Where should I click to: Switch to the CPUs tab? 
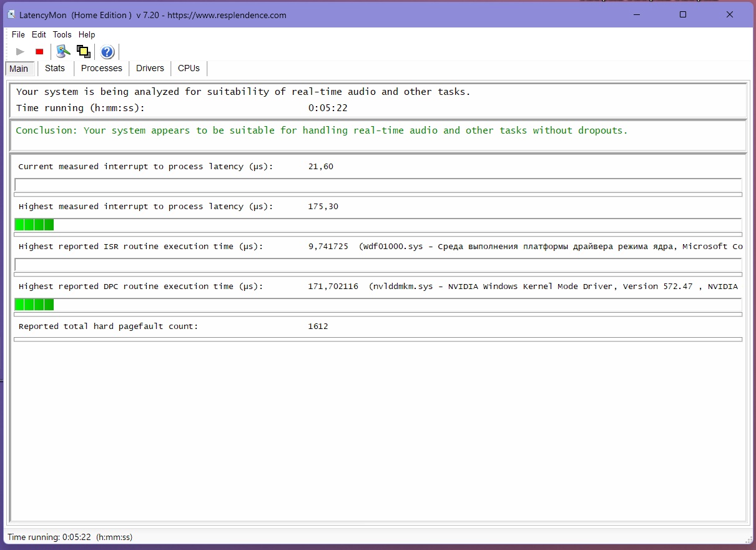pos(189,68)
